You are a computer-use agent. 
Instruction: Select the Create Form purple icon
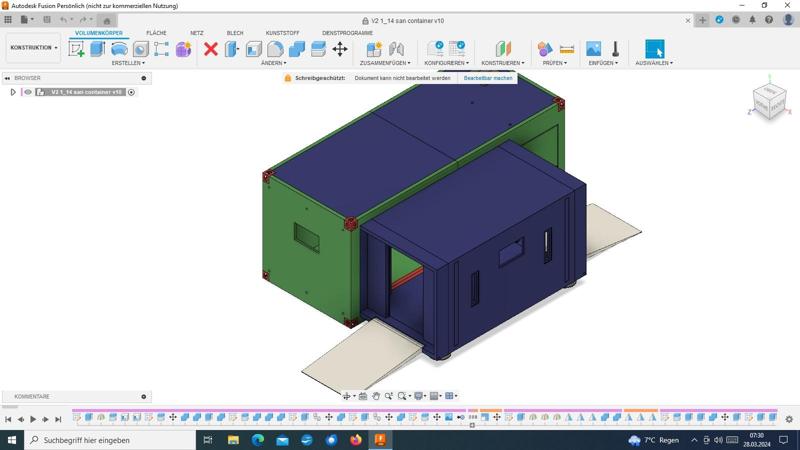click(x=183, y=49)
